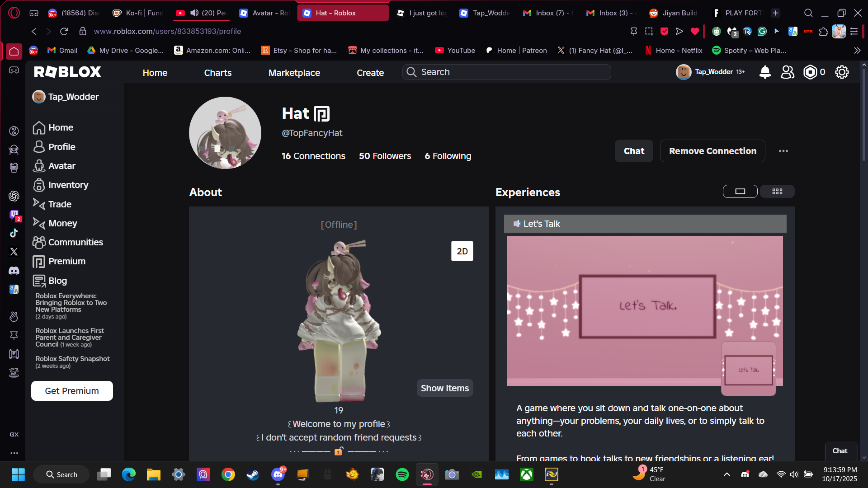Open Roblox settings gear
Screen dimensions: 868x488
(842, 72)
